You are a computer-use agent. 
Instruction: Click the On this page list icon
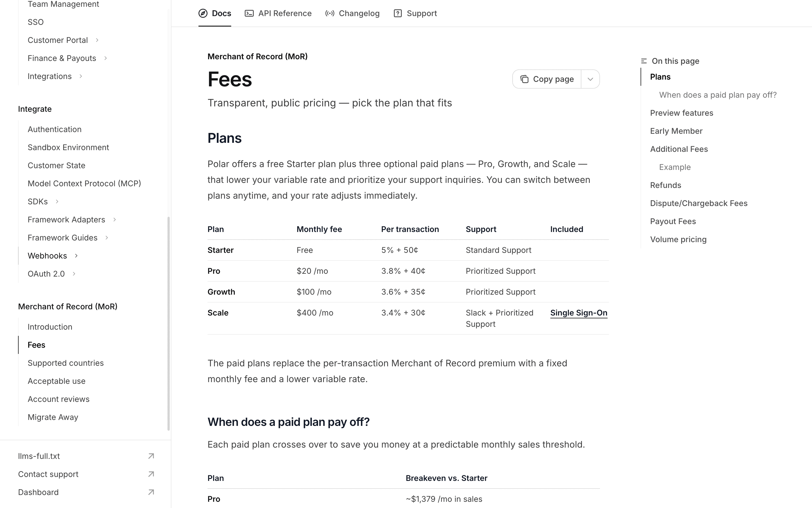(644, 61)
